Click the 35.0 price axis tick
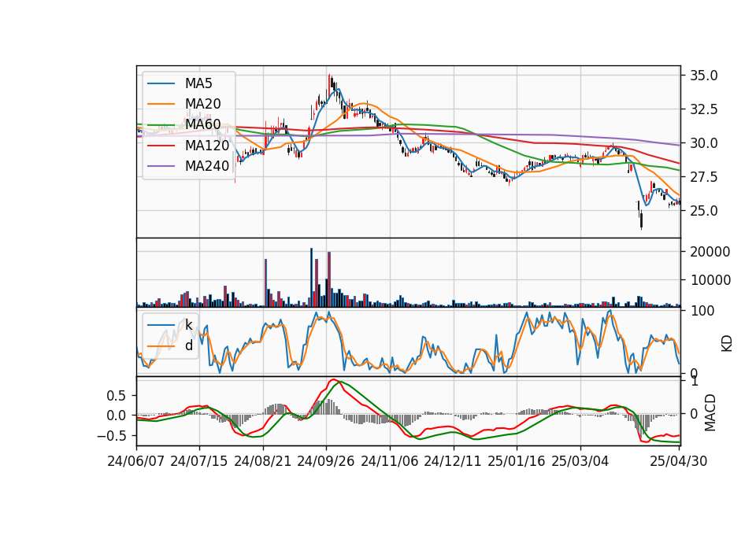The width and height of the screenshot is (756, 543). click(x=704, y=76)
